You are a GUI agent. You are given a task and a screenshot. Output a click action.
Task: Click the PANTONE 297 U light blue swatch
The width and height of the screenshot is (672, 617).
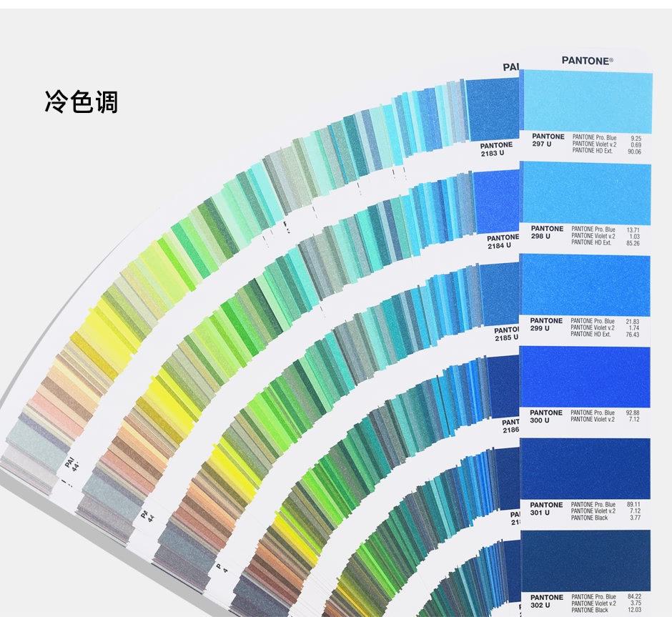[586, 100]
